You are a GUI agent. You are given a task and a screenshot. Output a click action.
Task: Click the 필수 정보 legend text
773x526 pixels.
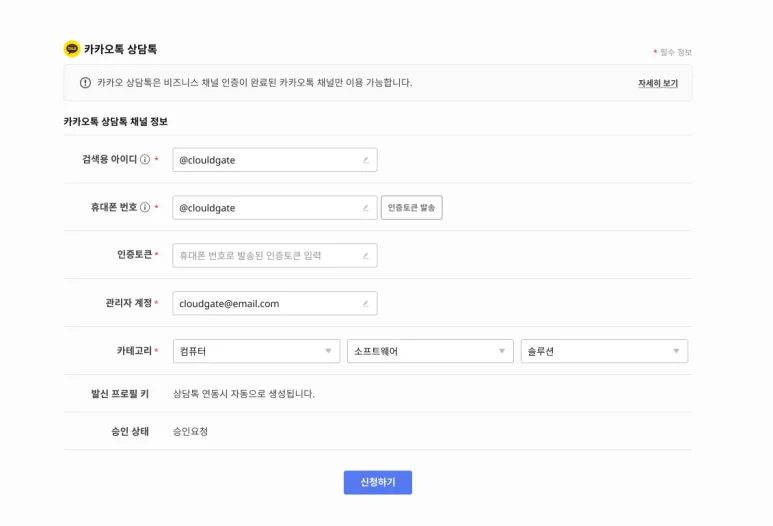676,52
